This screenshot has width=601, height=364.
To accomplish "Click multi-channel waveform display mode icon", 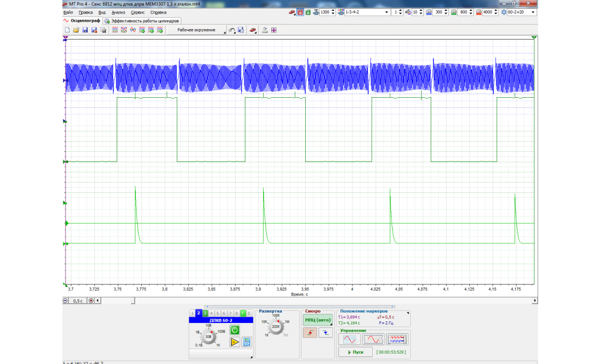I will pyautogui.click(x=397, y=340).
